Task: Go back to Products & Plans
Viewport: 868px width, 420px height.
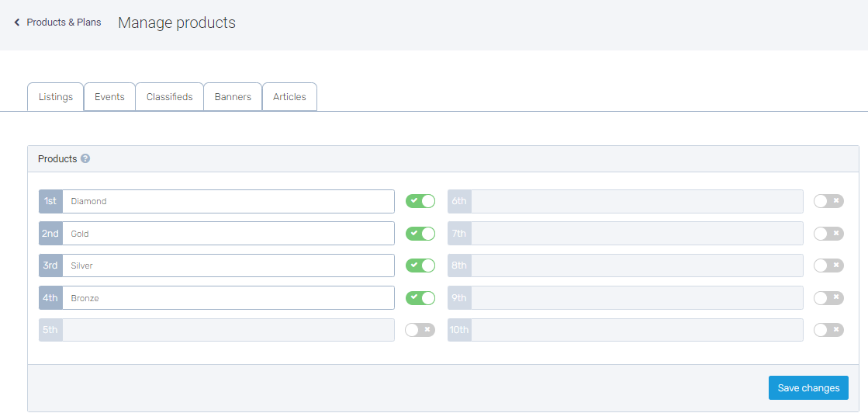Action: (x=64, y=23)
